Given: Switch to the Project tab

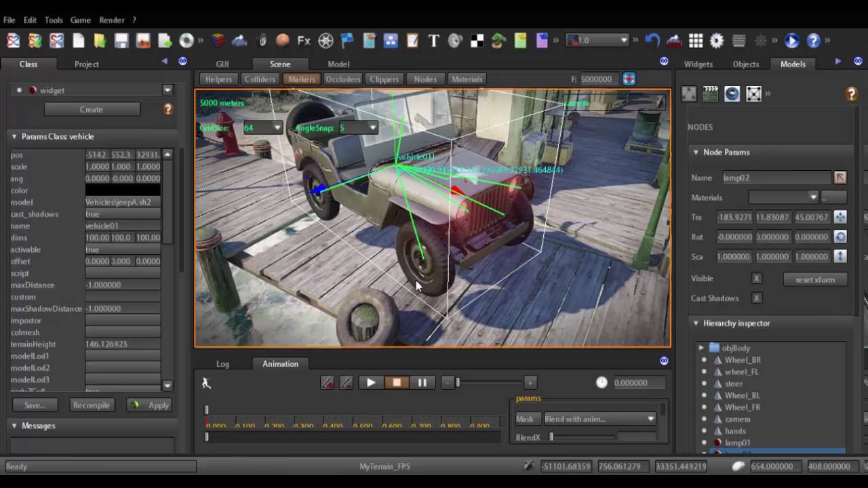Looking at the screenshot, I should (x=87, y=64).
